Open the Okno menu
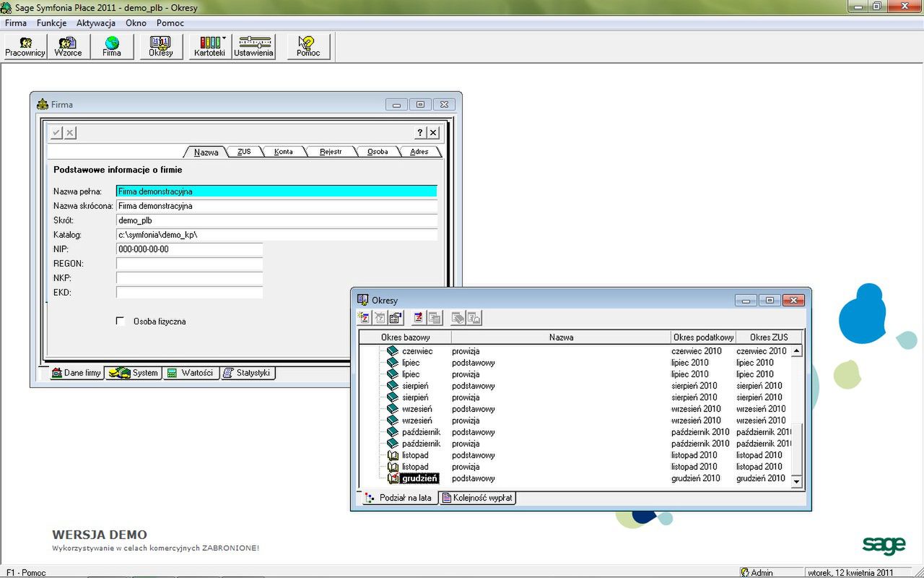 [136, 23]
